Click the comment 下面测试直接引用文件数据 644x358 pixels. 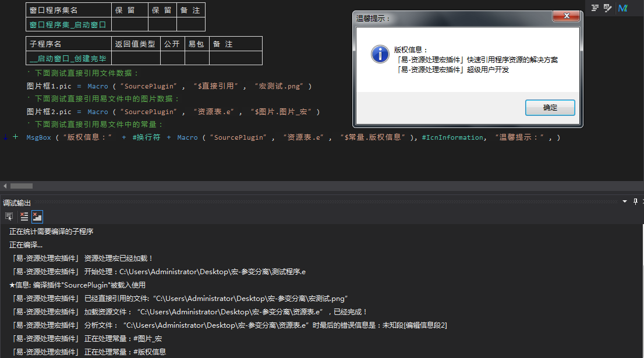point(83,73)
